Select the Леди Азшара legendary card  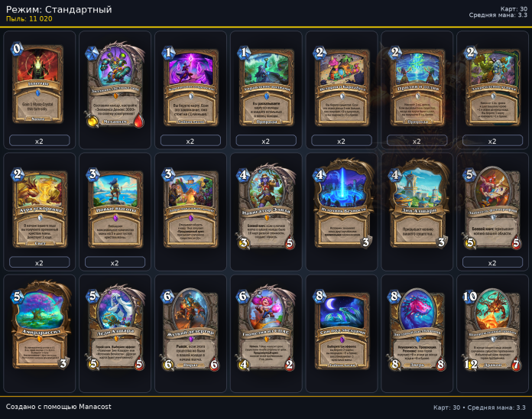click(x=115, y=327)
